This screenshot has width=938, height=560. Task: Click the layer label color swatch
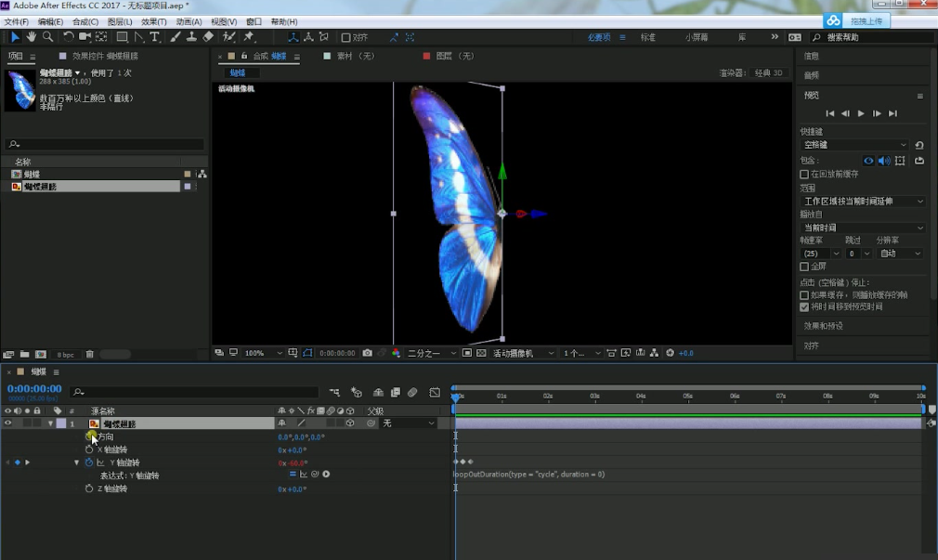click(x=60, y=423)
